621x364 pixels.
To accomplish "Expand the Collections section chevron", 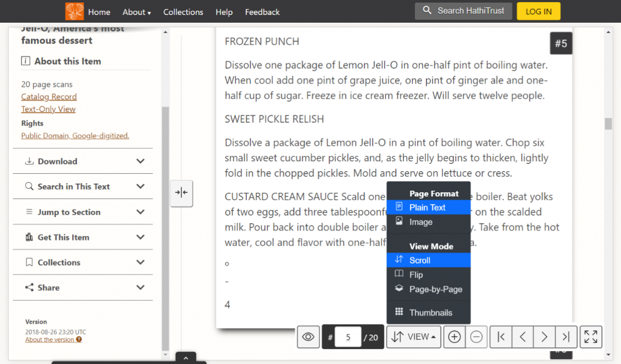I will 140,263.
